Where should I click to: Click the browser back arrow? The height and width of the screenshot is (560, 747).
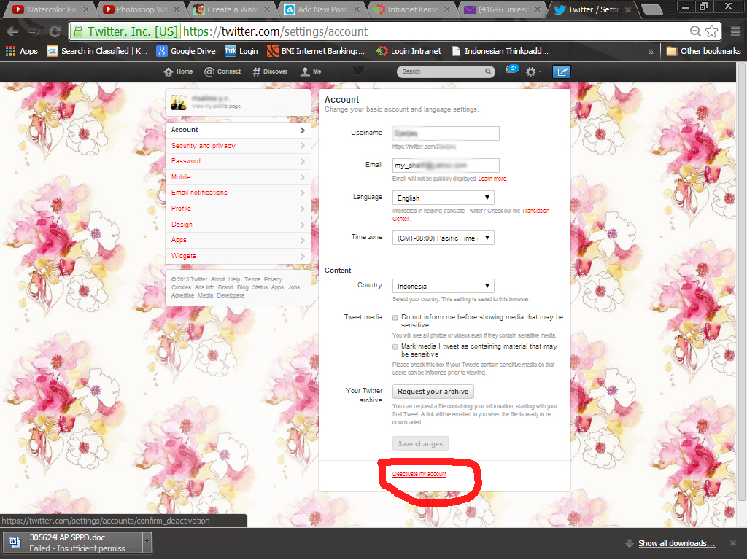point(13,31)
